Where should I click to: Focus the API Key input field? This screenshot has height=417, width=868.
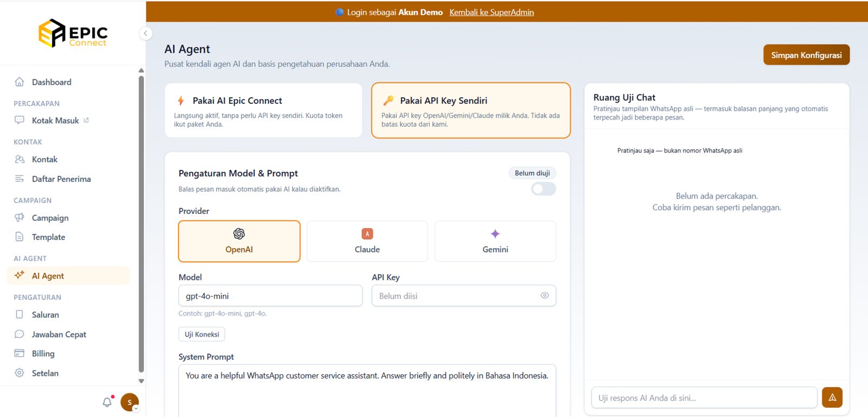pyautogui.click(x=464, y=296)
